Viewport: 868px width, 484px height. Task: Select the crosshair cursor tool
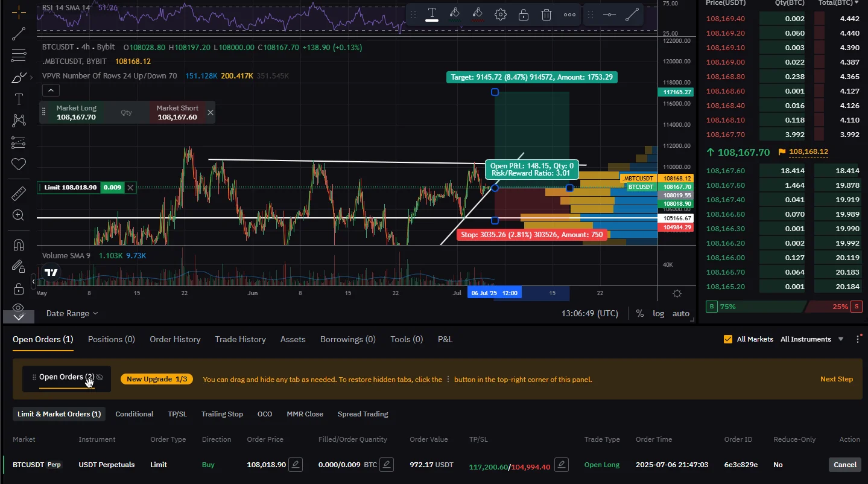click(x=19, y=11)
